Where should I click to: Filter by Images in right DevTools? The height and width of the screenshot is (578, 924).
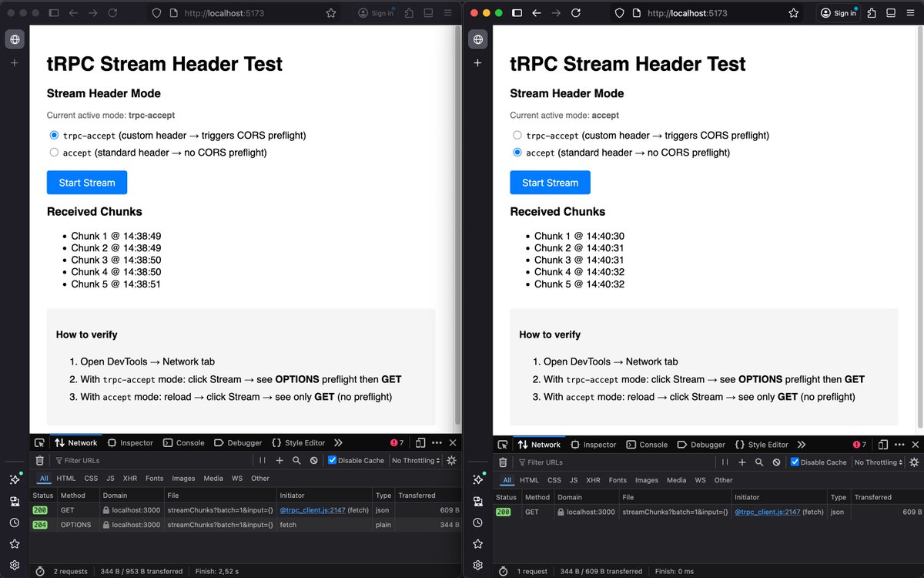pos(647,480)
